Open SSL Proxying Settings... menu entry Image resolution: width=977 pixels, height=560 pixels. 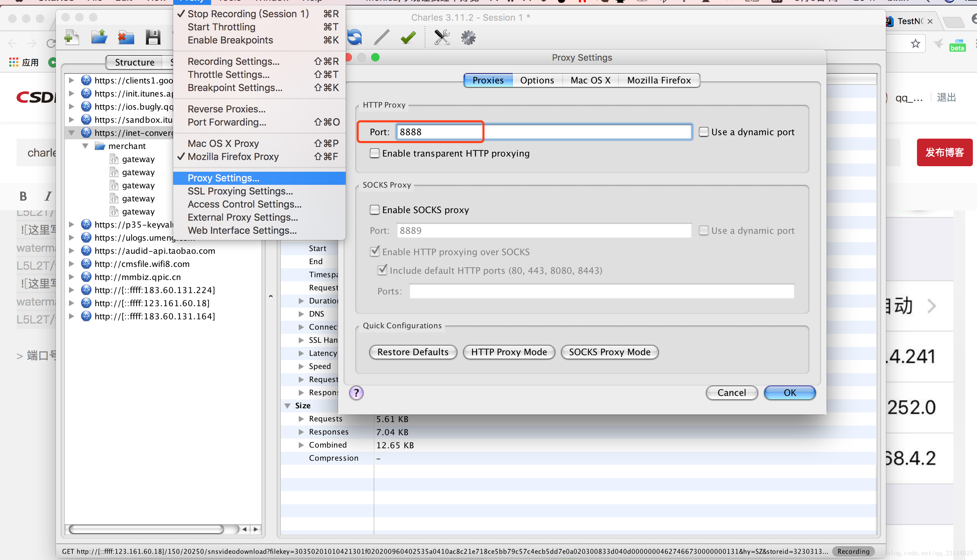[259, 191]
